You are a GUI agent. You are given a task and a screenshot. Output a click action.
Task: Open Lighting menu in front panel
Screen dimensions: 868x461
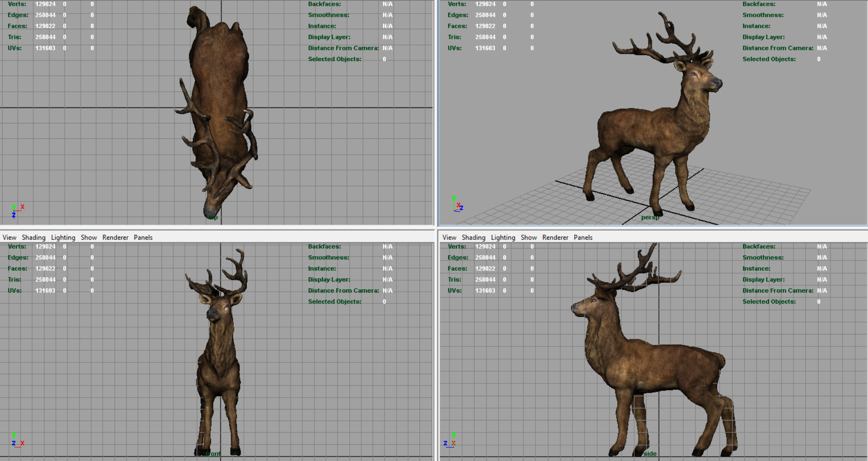(x=63, y=237)
